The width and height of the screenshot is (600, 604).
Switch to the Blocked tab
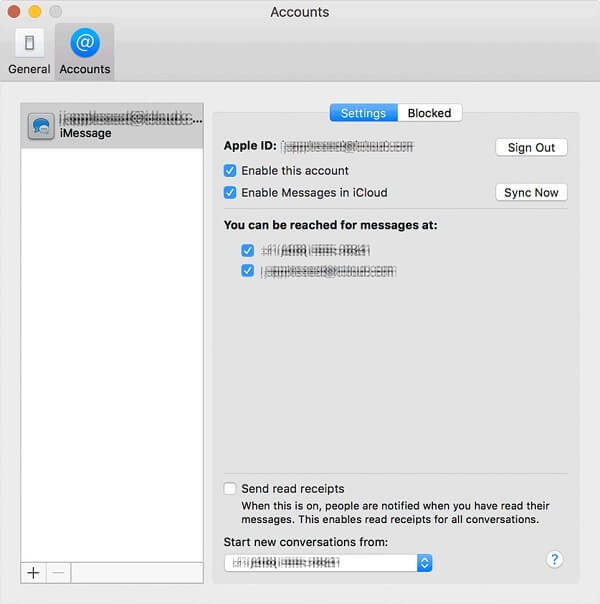pyautogui.click(x=429, y=113)
